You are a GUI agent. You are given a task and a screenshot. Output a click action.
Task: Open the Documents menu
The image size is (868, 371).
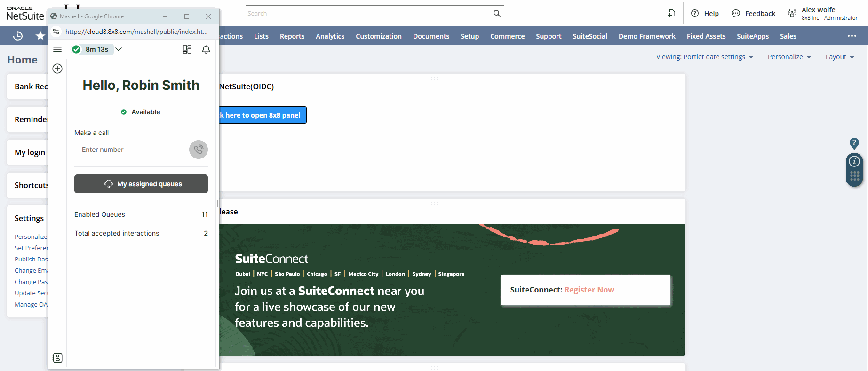point(431,36)
